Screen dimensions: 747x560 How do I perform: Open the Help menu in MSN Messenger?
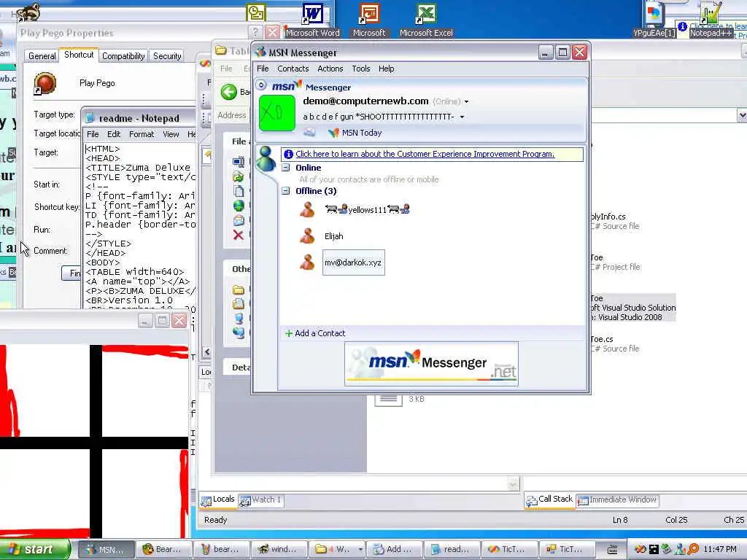pos(387,69)
